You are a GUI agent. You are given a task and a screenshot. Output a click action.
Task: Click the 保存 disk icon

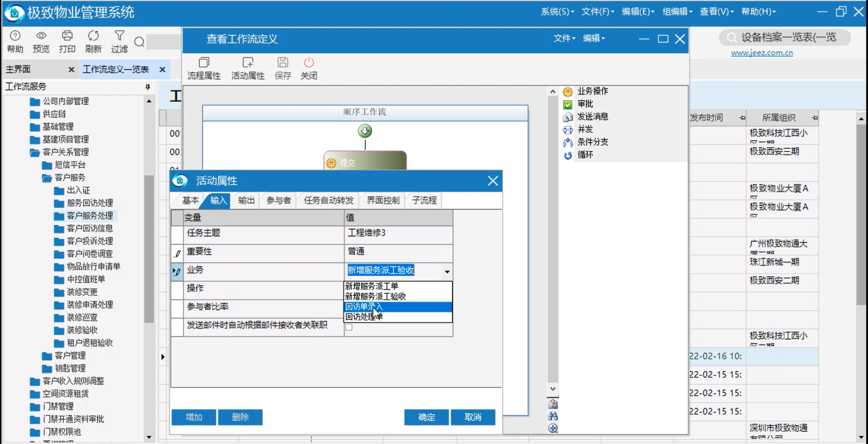pyautogui.click(x=283, y=69)
